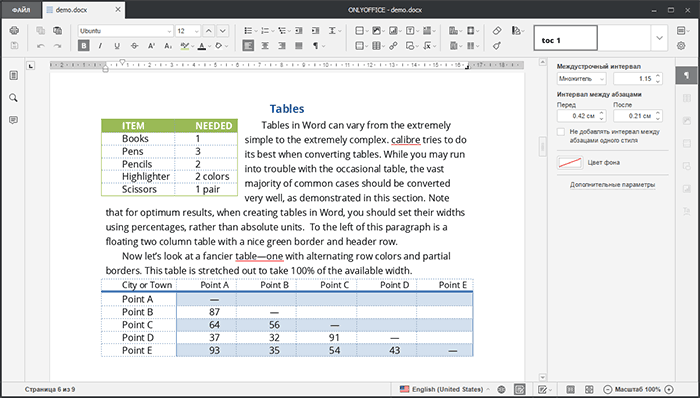The image size is (700, 398).
Task: Expand the paragraph styles gallery
Action: pos(659,38)
